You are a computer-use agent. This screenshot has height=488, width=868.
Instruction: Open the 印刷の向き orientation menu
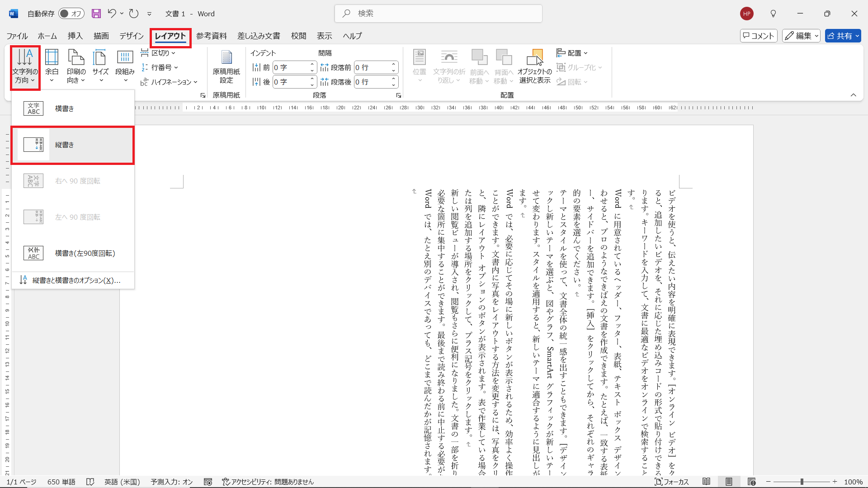[76, 67]
